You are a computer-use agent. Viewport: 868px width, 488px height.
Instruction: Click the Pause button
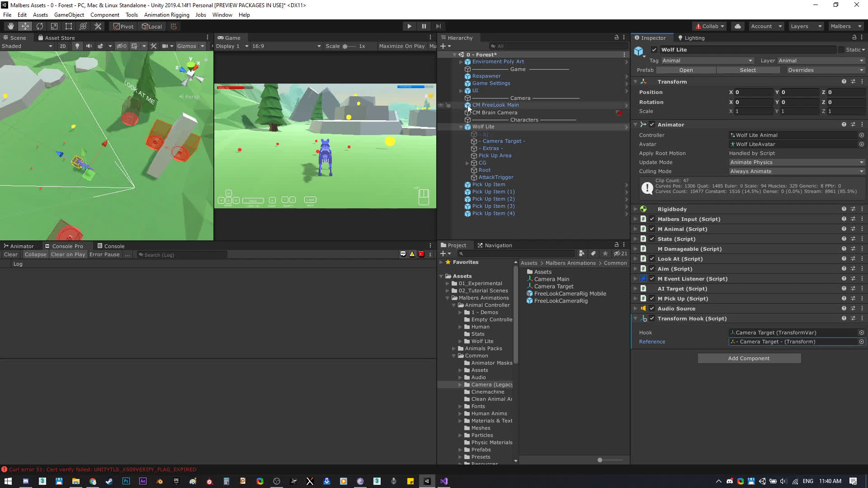coord(424,26)
